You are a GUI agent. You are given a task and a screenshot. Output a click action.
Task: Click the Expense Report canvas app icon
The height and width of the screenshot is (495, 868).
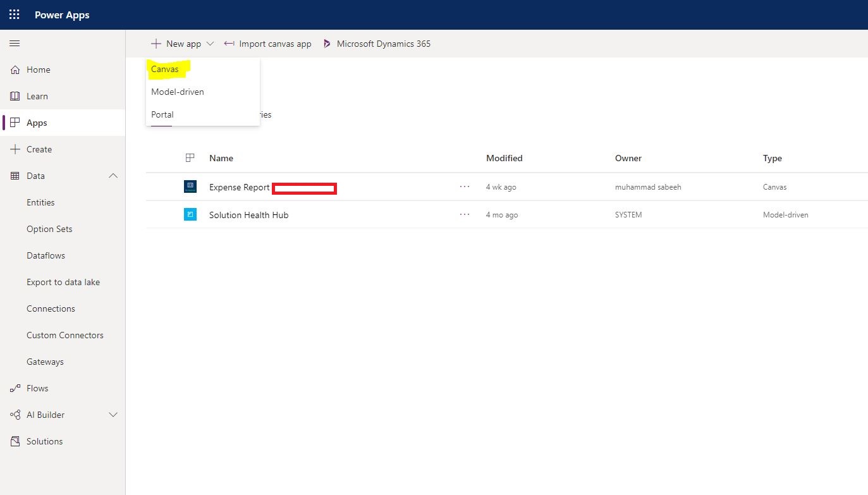190,186
